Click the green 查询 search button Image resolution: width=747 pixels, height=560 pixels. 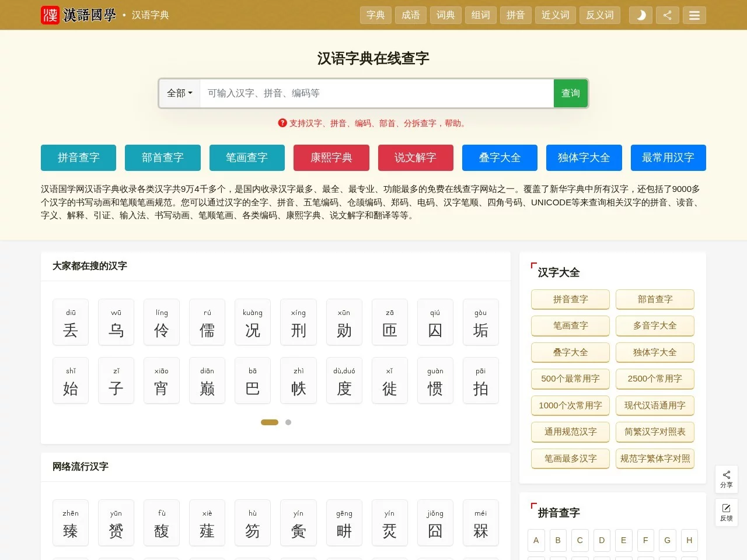click(570, 93)
